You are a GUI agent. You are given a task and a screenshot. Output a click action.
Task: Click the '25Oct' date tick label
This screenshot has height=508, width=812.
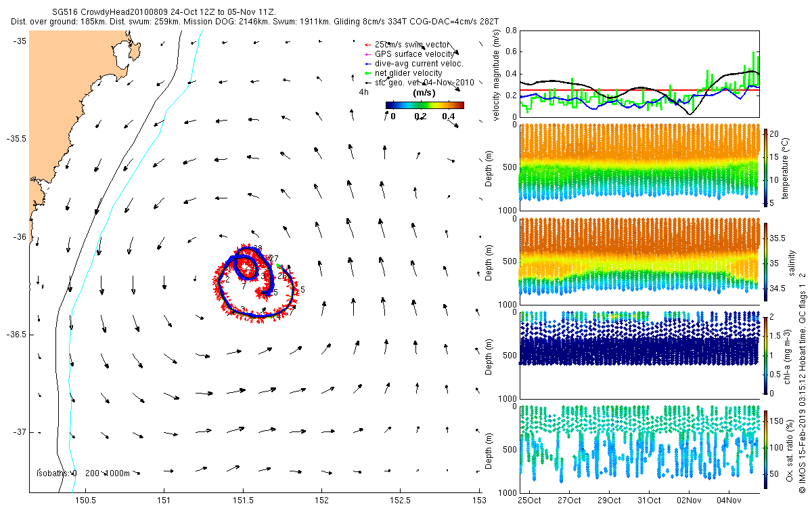click(x=530, y=500)
